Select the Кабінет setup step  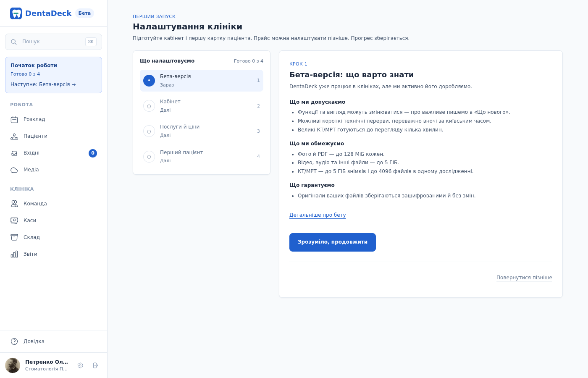pos(202,106)
